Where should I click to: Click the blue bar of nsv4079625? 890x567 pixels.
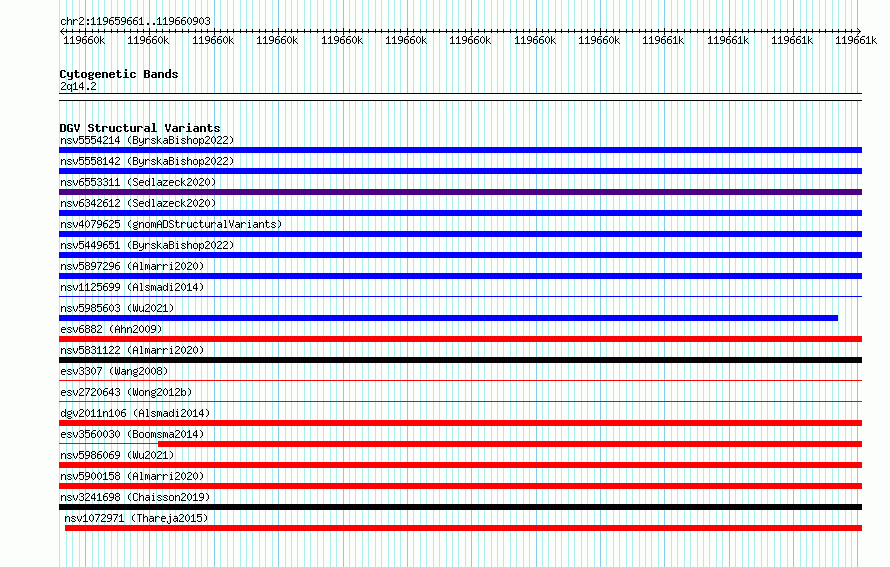[460, 234]
